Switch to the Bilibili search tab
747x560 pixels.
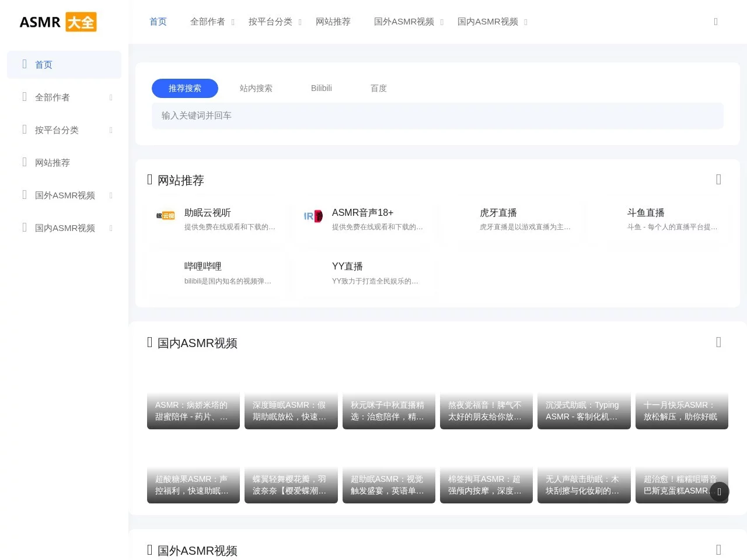(322, 88)
